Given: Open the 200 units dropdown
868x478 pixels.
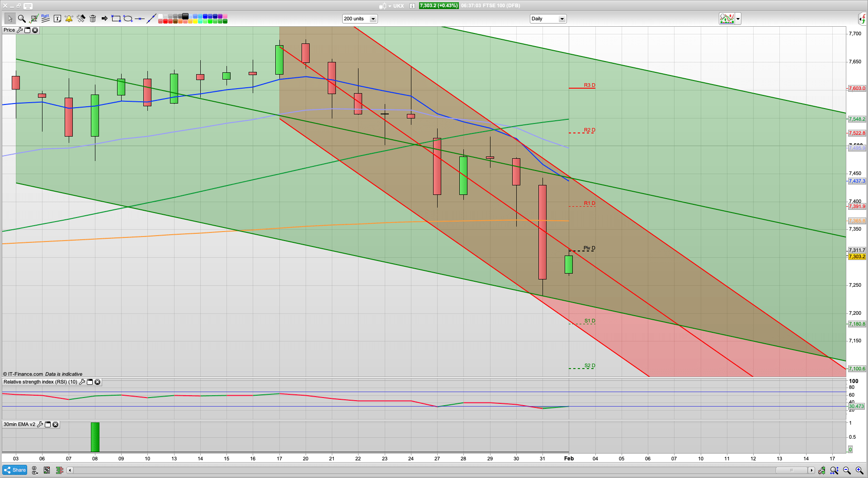Looking at the screenshot, I should tap(373, 19).
